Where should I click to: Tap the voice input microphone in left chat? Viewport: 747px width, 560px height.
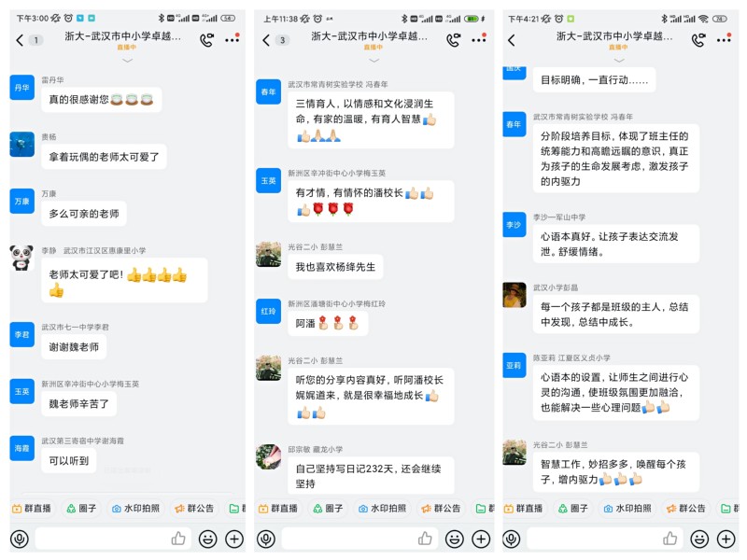tap(20, 539)
